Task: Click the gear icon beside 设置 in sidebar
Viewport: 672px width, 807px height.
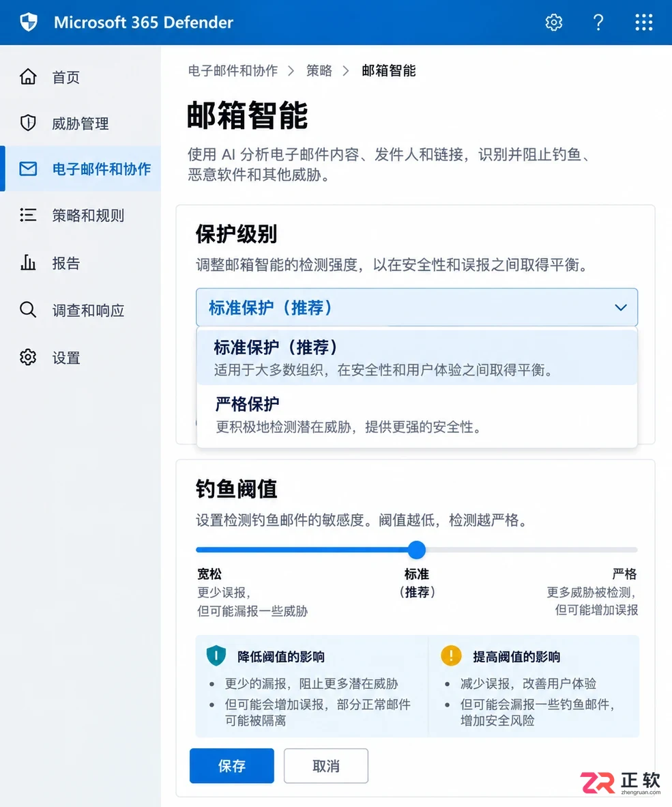Action: click(28, 357)
